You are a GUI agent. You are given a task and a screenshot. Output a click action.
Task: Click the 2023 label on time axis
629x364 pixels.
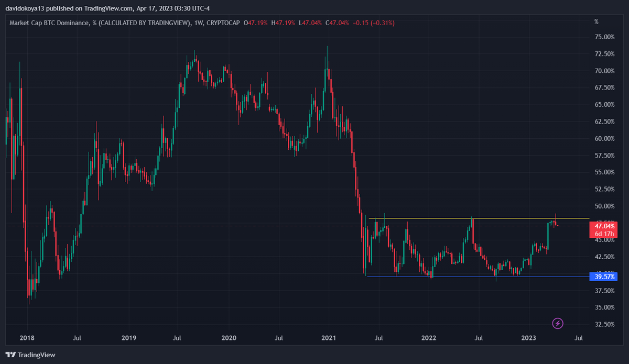point(529,339)
